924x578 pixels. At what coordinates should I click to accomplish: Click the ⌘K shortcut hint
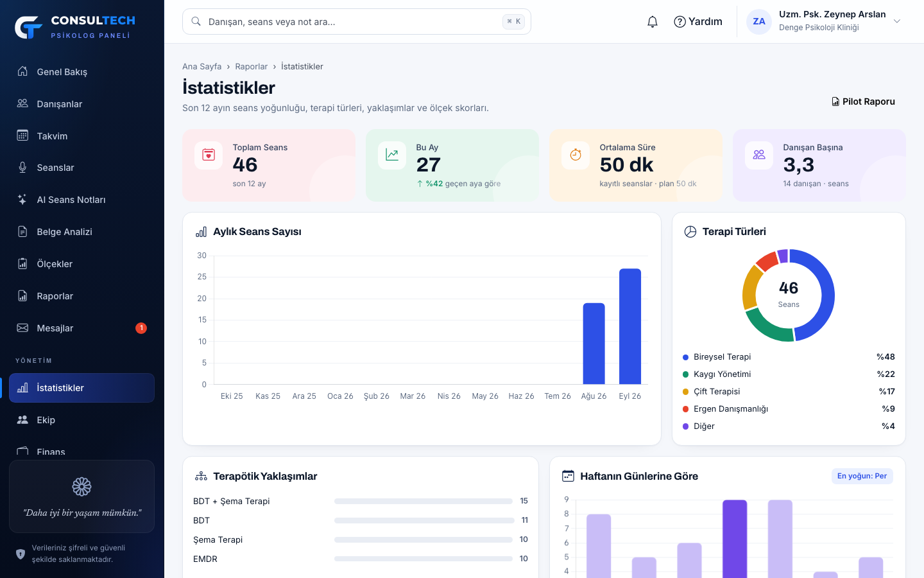point(514,21)
